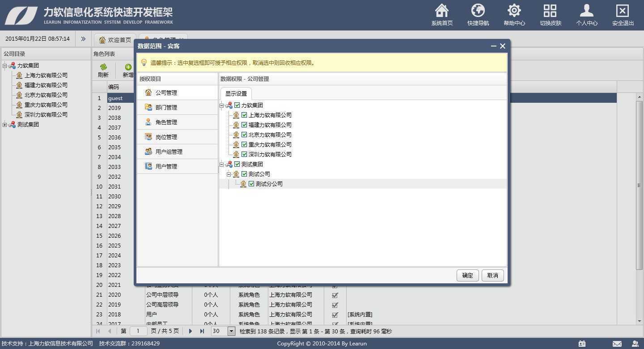
Task: Click 取消 button in dialog
Action: (493, 275)
